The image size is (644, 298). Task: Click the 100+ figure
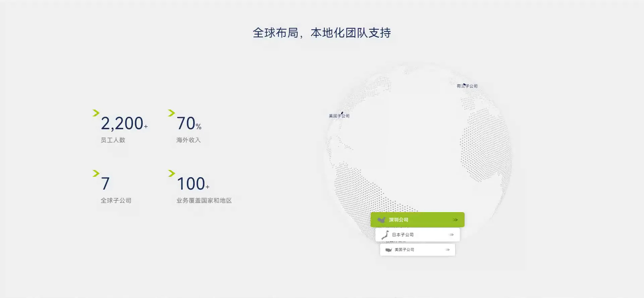[193, 184]
